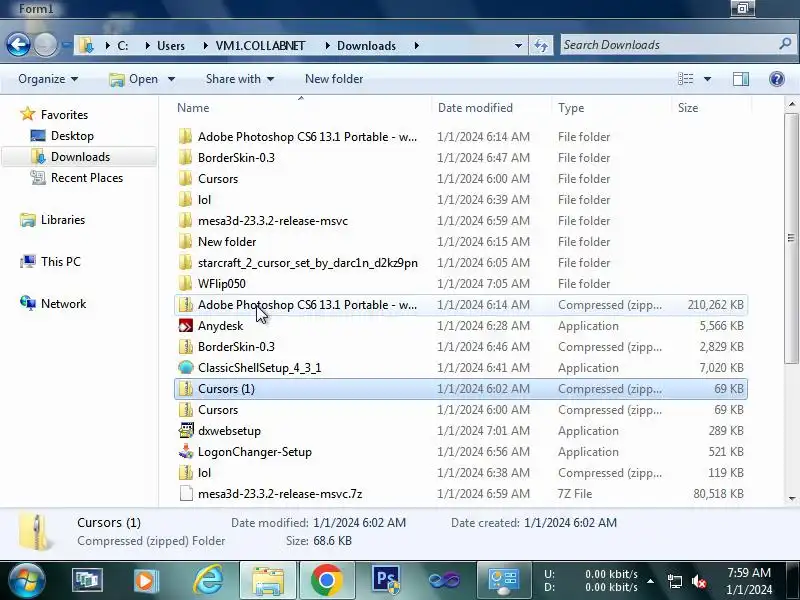The height and width of the screenshot is (600, 800).
Task: Select the dxwebsetup application icon
Action: pyautogui.click(x=186, y=431)
